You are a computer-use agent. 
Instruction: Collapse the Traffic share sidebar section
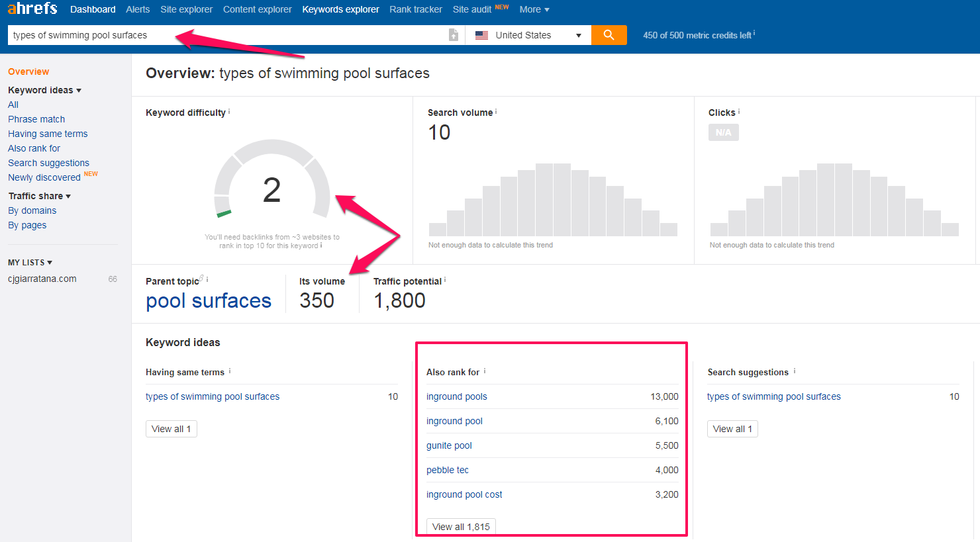[x=39, y=196]
